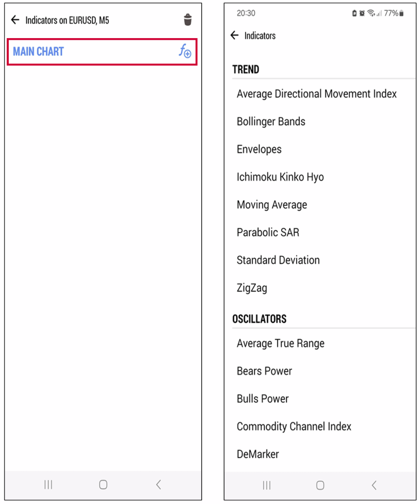Tap the MAIN CHART label
The height and width of the screenshot is (504, 420).
coord(39,52)
